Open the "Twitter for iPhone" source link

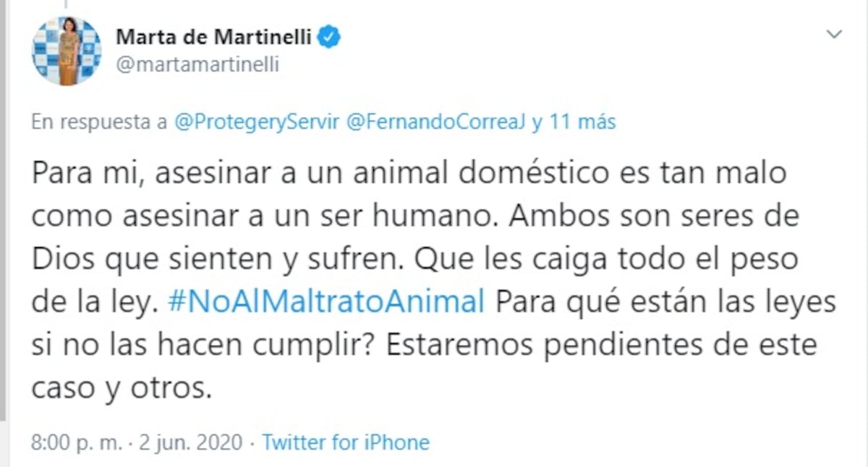click(x=345, y=442)
